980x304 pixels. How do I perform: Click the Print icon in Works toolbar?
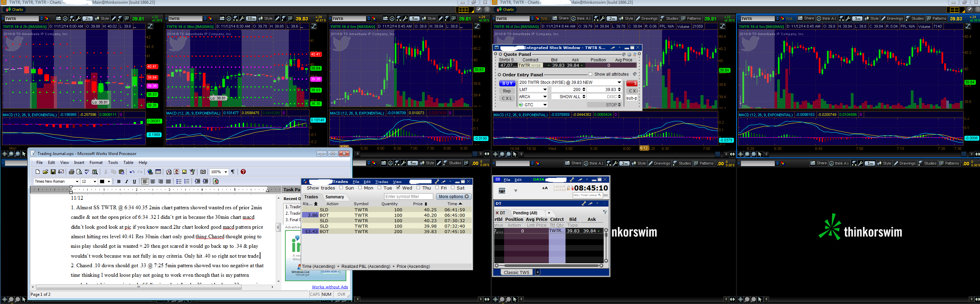click(71, 172)
